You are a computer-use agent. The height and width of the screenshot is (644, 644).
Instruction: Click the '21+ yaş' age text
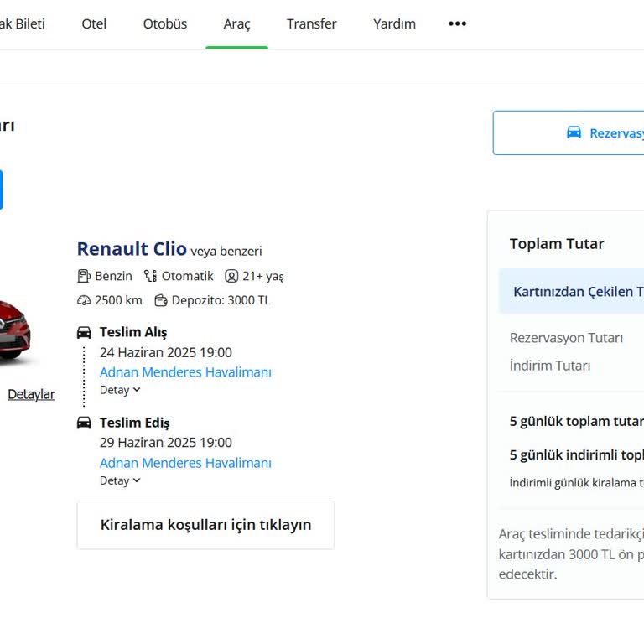(x=262, y=277)
